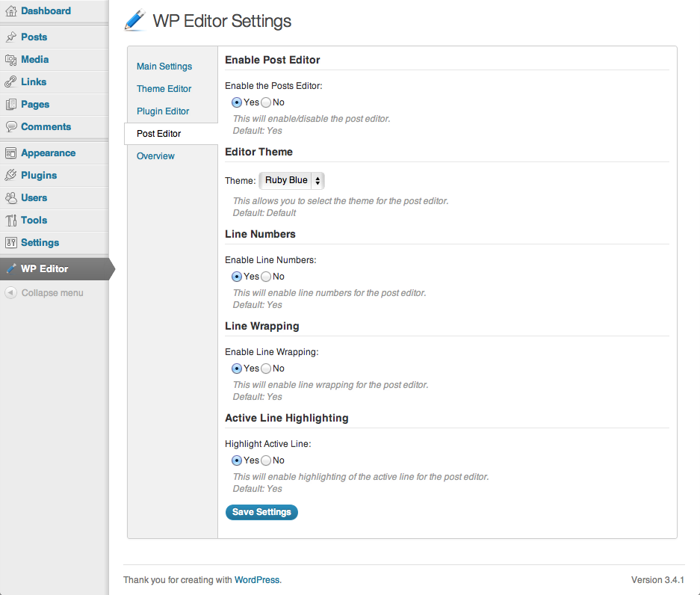Switch to the Theme Editor tab
The height and width of the screenshot is (595, 700).
[164, 88]
